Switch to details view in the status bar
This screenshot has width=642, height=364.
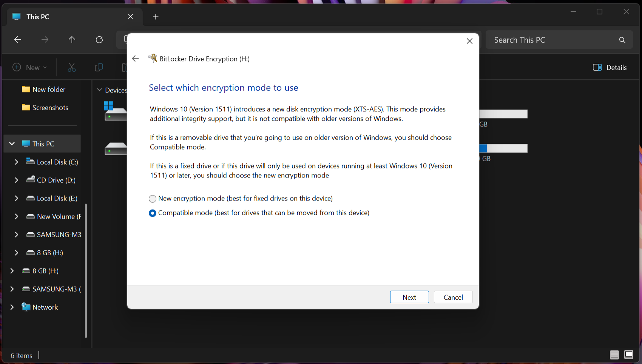614,355
